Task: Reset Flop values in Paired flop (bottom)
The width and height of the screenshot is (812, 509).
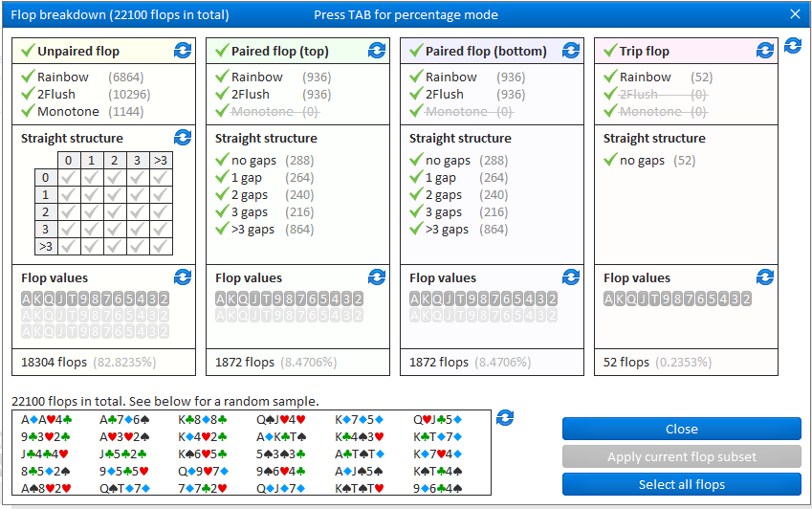Action: [571, 277]
